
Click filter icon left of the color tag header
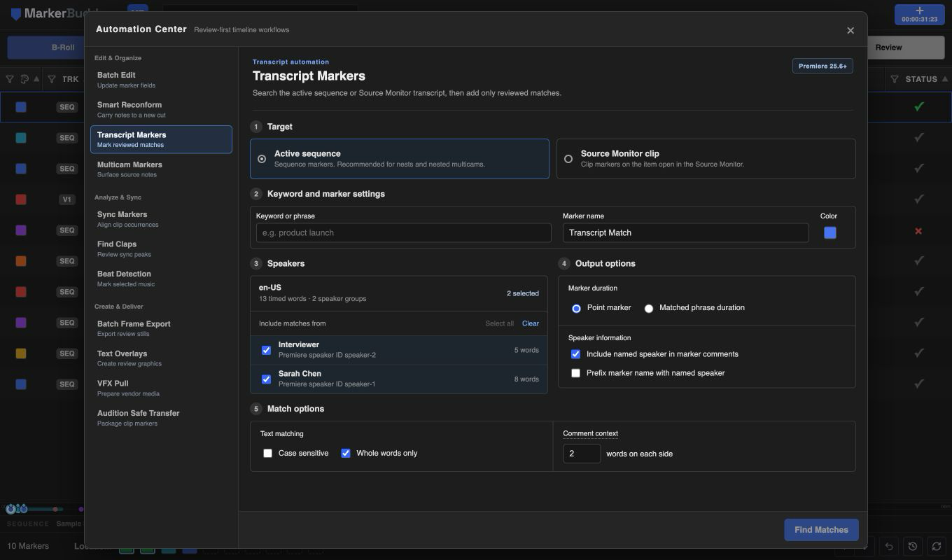pyautogui.click(x=10, y=79)
